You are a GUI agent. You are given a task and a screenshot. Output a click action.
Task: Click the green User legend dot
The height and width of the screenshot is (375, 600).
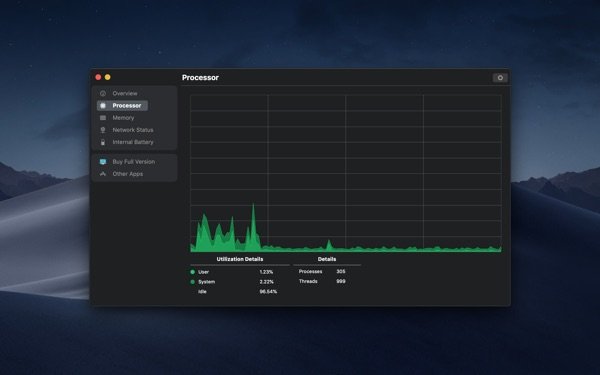point(192,272)
